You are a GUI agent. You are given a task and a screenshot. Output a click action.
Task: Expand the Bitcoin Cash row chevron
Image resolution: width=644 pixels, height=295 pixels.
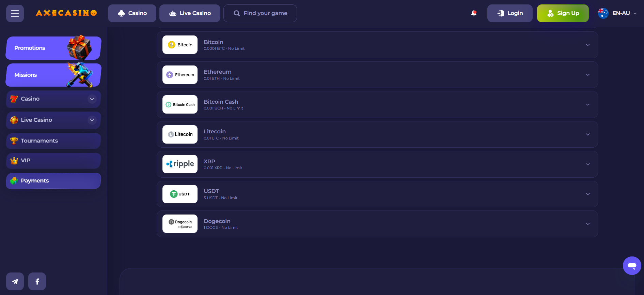[x=588, y=105]
